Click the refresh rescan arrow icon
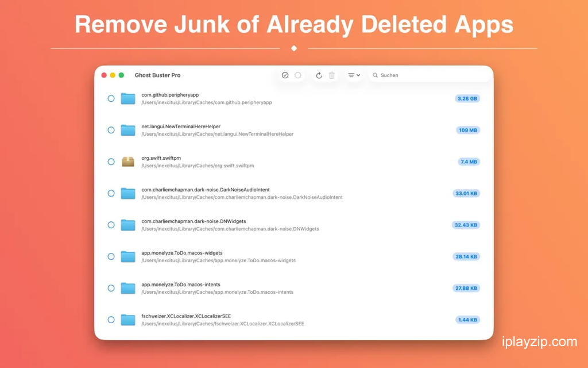 (319, 75)
